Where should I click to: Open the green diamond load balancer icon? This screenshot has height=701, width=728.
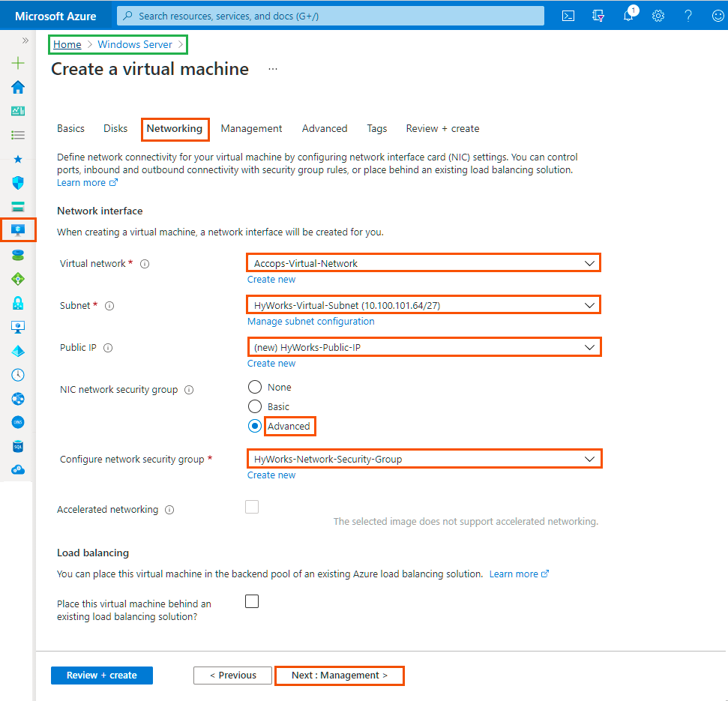coord(18,279)
